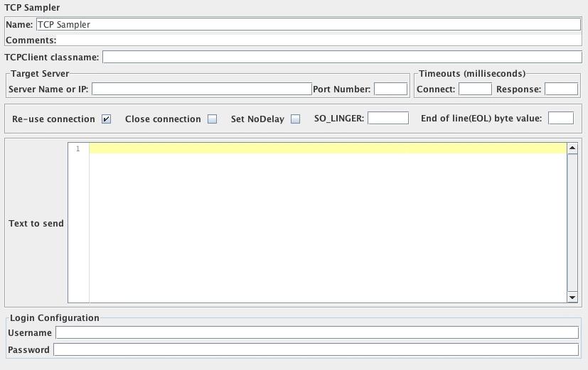Click the scroll down arrow of text editor
The height and width of the screenshot is (370, 588).
pyautogui.click(x=572, y=298)
